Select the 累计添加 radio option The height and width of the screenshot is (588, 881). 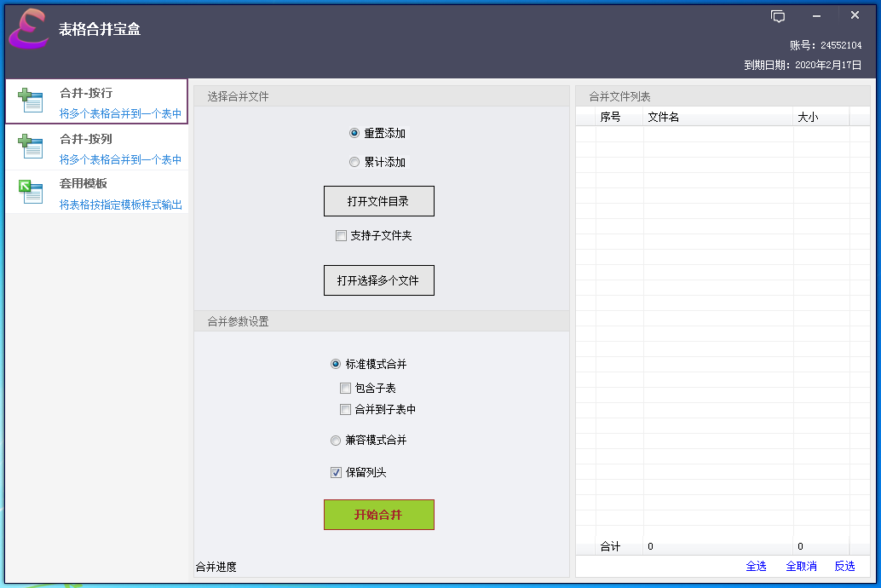click(x=354, y=163)
